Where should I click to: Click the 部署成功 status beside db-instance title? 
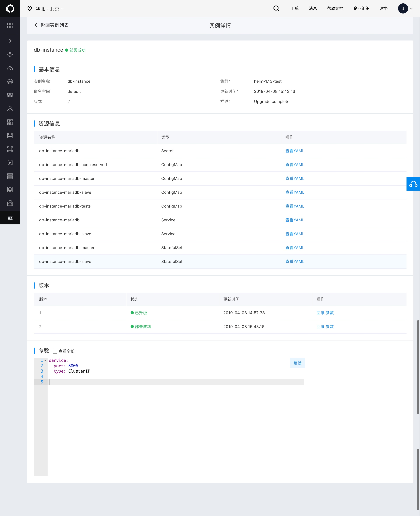(75, 50)
